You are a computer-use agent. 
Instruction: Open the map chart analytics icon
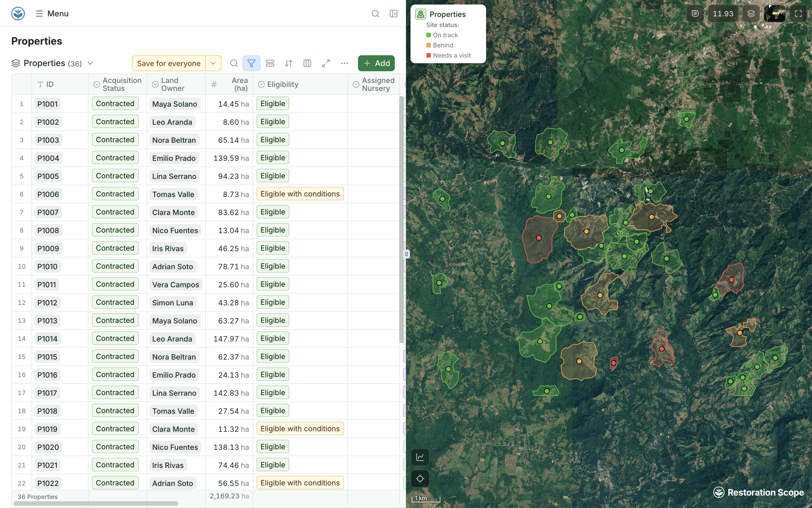pyautogui.click(x=420, y=457)
